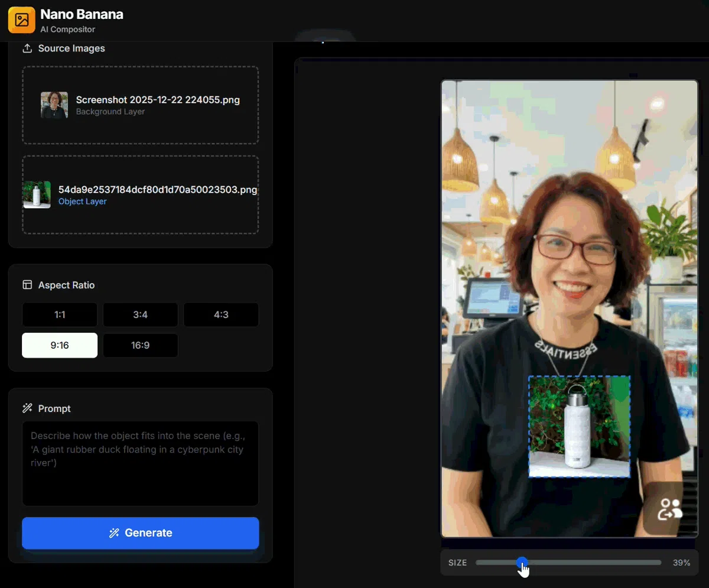Click the people share icon on canvas

pos(670,509)
